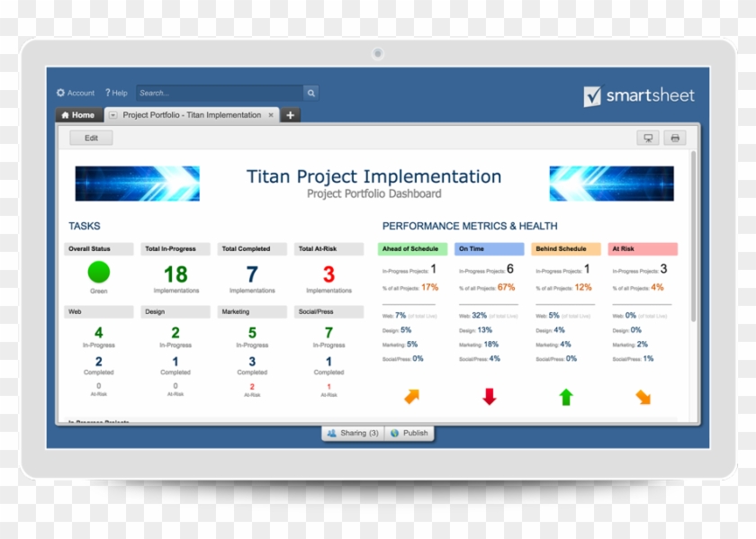Click Marketing In-Progress value 5
This screenshot has width=756, height=539.
(252, 333)
